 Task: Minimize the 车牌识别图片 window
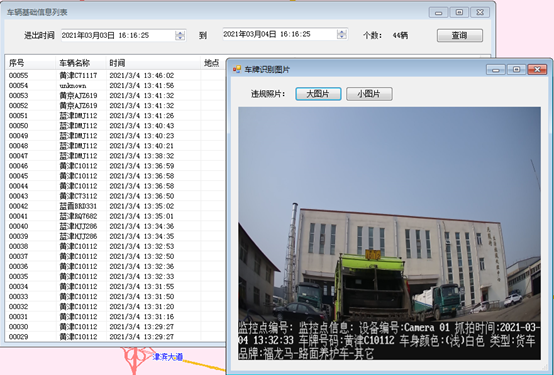496,69
